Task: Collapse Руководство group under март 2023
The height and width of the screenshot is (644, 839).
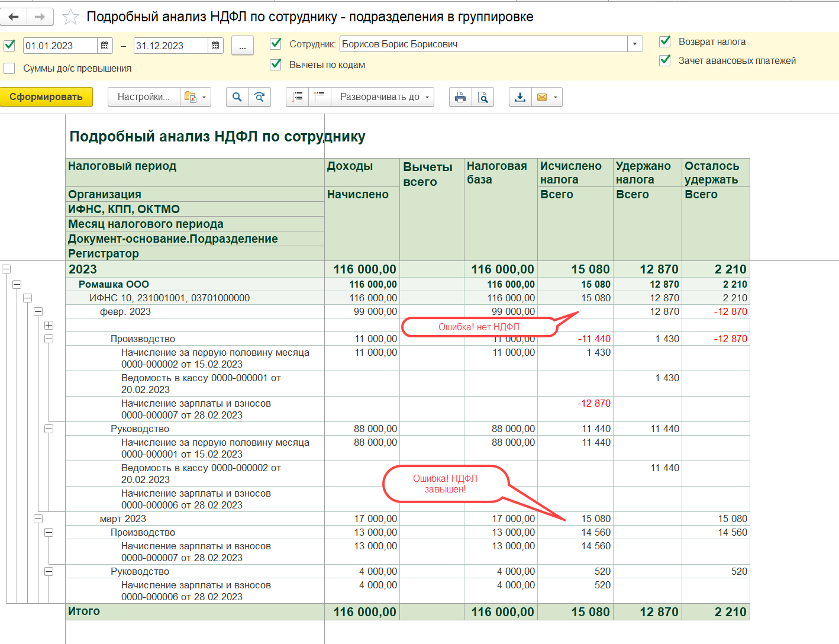Action: click(49, 572)
